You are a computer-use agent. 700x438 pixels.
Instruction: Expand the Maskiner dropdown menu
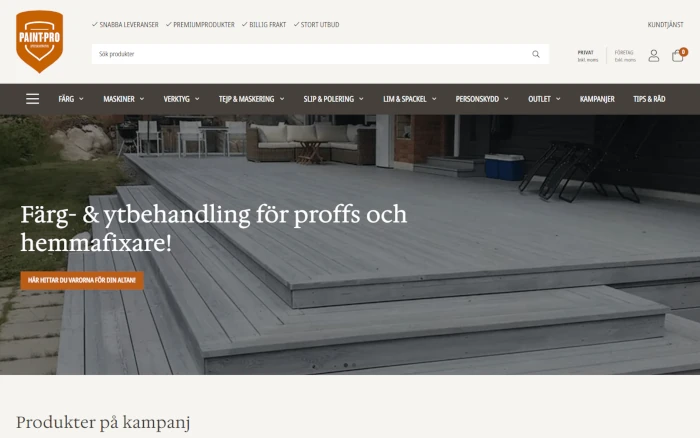pyautogui.click(x=124, y=99)
